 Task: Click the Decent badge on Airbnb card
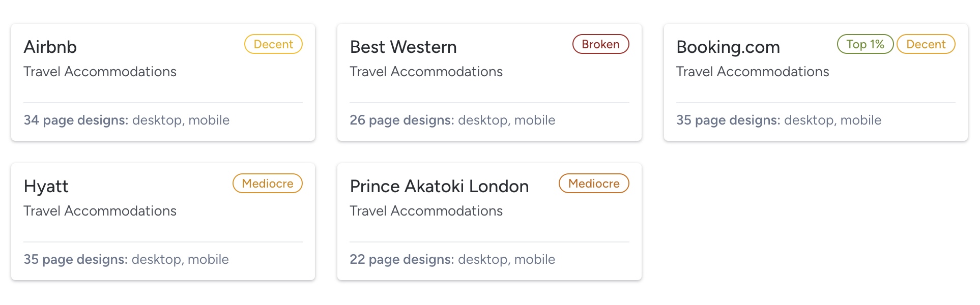pyautogui.click(x=273, y=44)
